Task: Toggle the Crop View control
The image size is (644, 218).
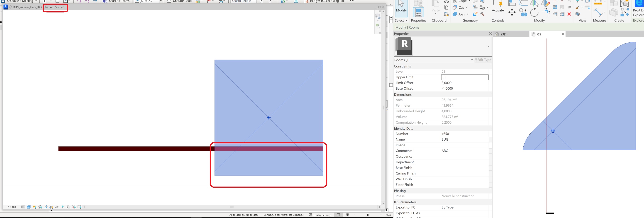Action: click(x=46, y=207)
